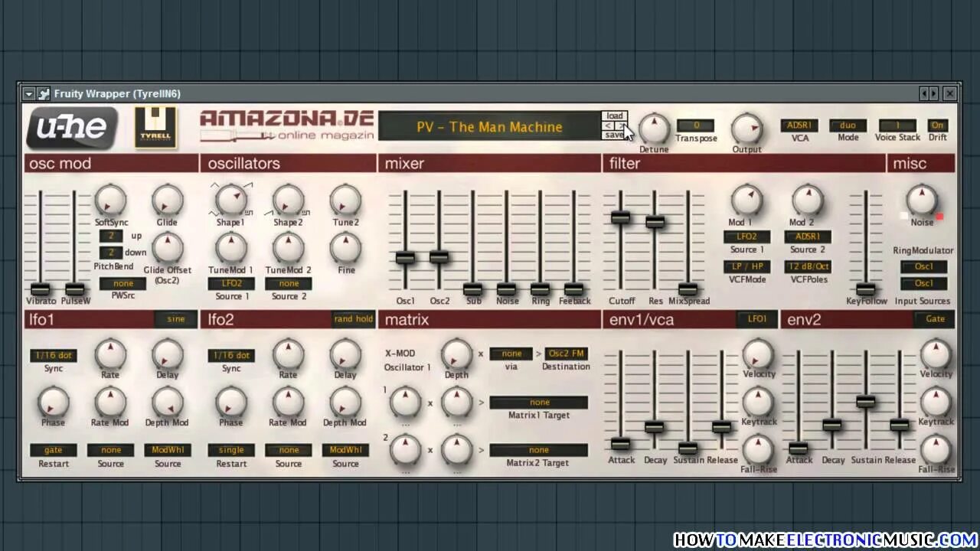This screenshot has width=980, height=551.
Task: Go to next preset with right arrow
Action: tap(621, 126)
